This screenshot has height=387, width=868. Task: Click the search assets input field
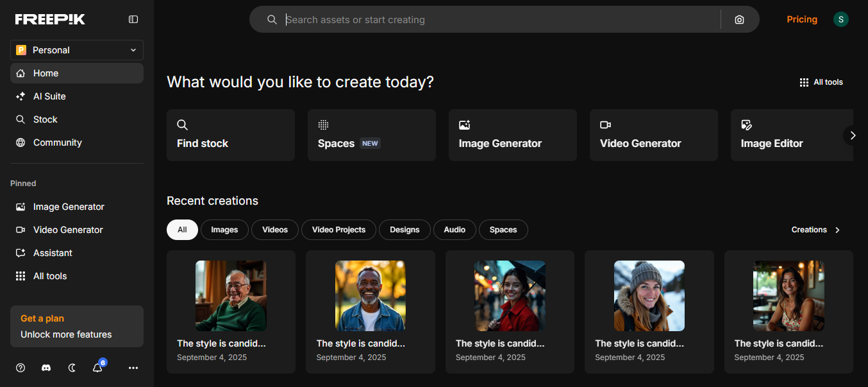coord(500,20)
